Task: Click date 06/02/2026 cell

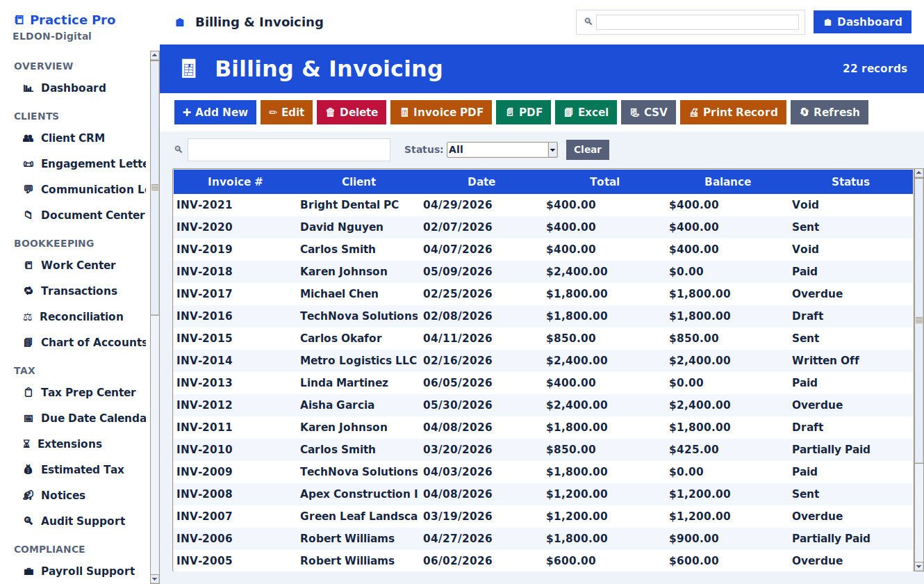Action: (x=481, y=561)
